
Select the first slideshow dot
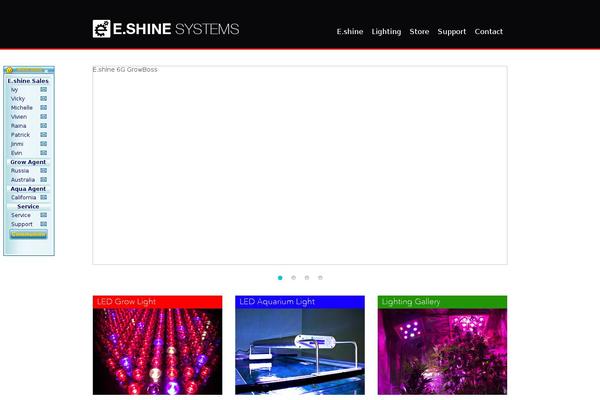(280, 278)
